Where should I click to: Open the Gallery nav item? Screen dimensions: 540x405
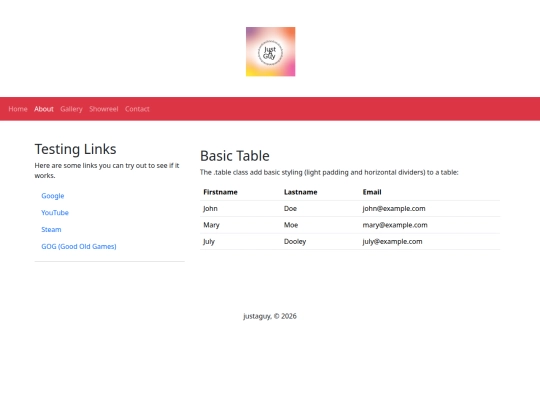71,109
